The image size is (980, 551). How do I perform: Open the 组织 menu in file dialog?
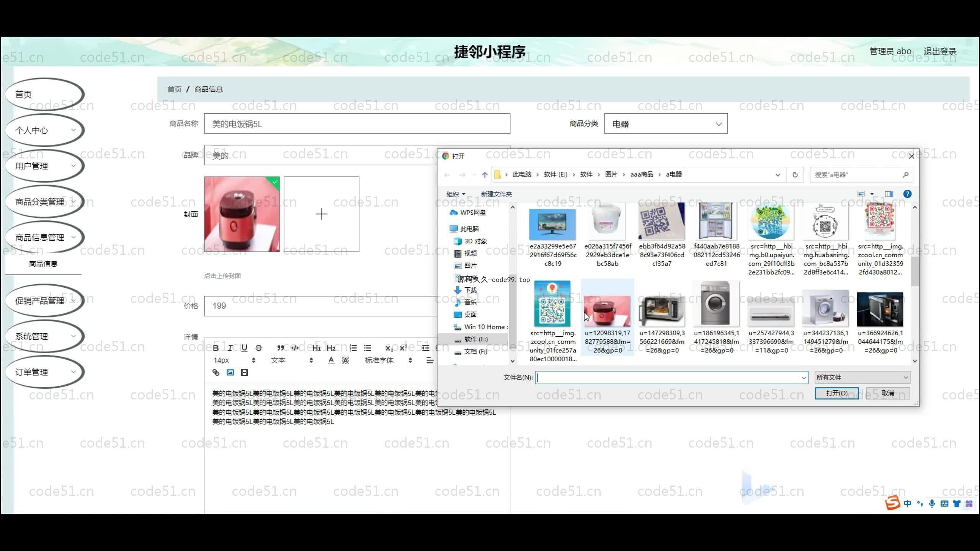click(x=456, y=194)
